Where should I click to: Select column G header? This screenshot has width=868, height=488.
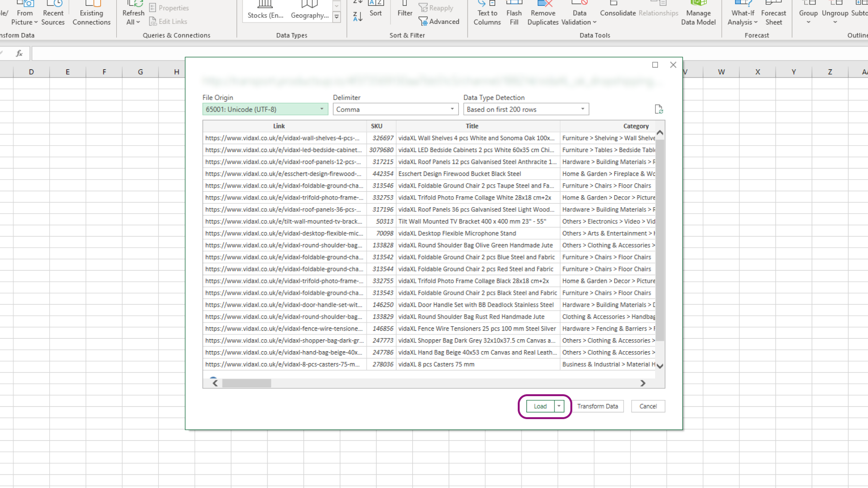(140, 72)
